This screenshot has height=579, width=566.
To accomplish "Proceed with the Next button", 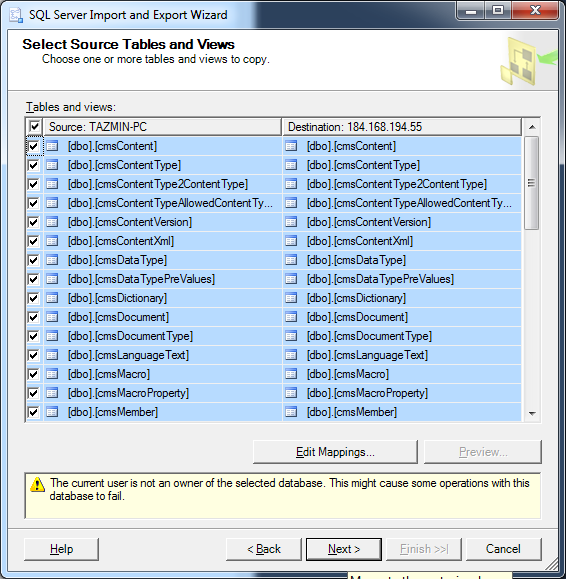I will point(344,549).
